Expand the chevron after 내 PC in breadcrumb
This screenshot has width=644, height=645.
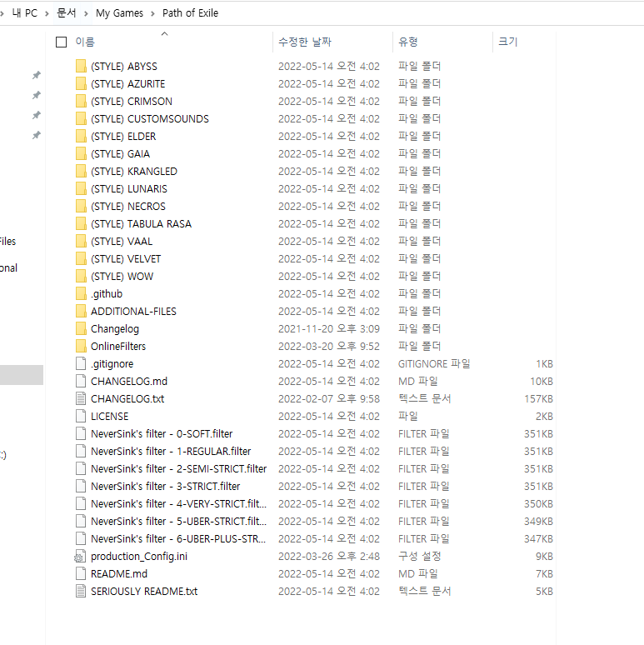click(x=47, y=13)
